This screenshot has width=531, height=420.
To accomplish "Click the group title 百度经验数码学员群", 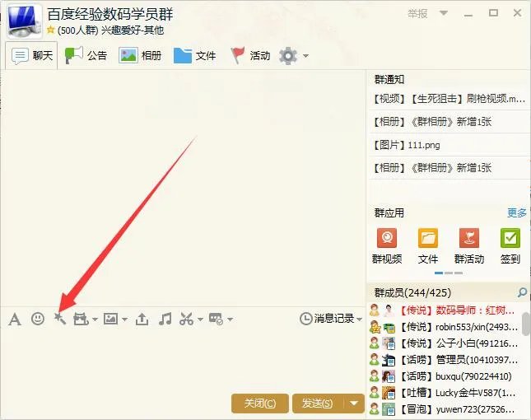I will tap(110, 14).
